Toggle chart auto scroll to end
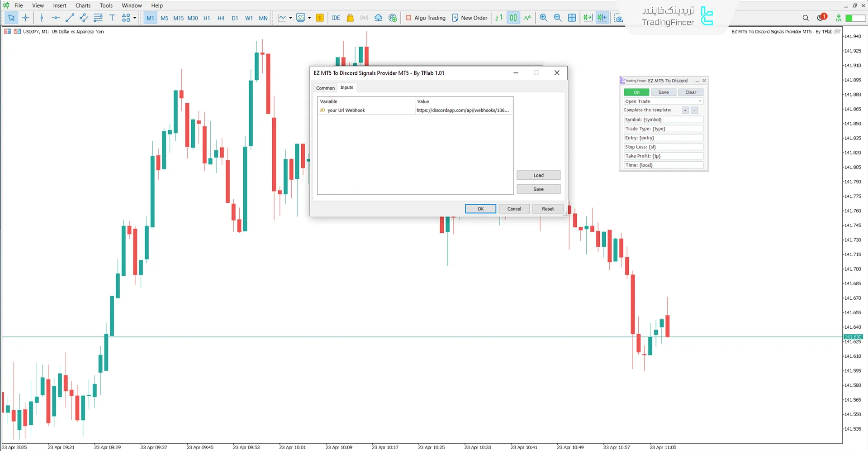 pos(588,18)
